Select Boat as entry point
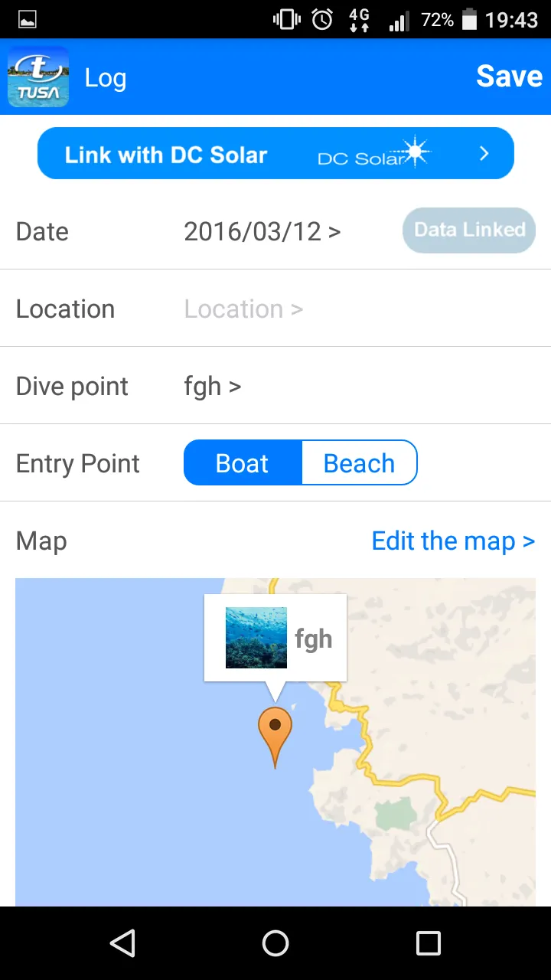 tap(243, 463)
